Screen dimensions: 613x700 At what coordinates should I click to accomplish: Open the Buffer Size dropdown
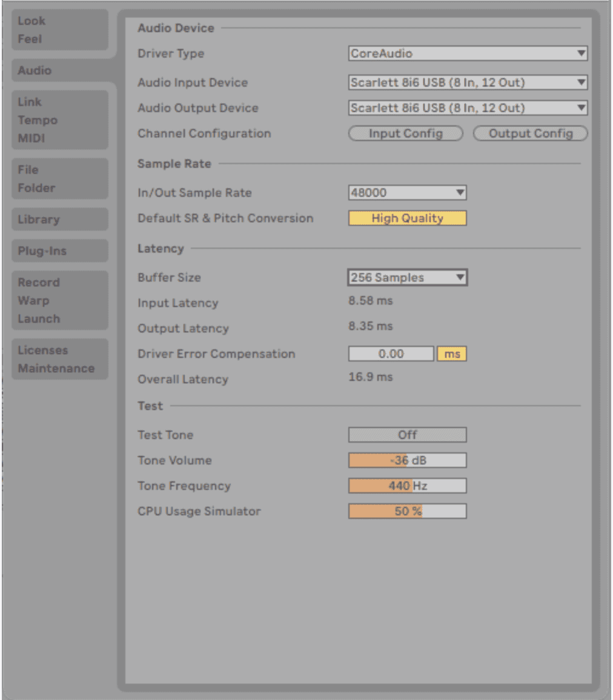coord(406,277)
